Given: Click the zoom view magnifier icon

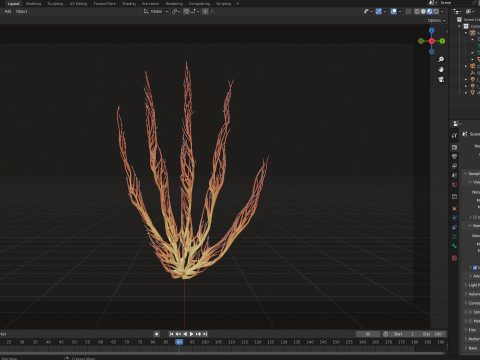Looking at the screenshot, I should pyautogui.click(x=441, y=59).
